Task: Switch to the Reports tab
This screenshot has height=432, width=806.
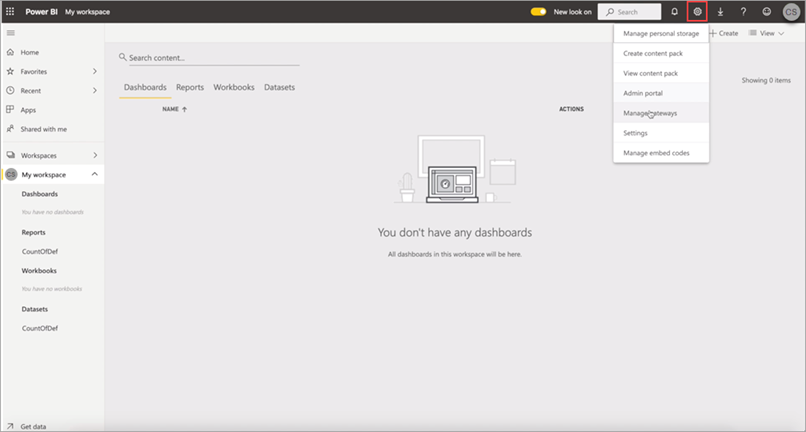Action: (x=190, y=87)
